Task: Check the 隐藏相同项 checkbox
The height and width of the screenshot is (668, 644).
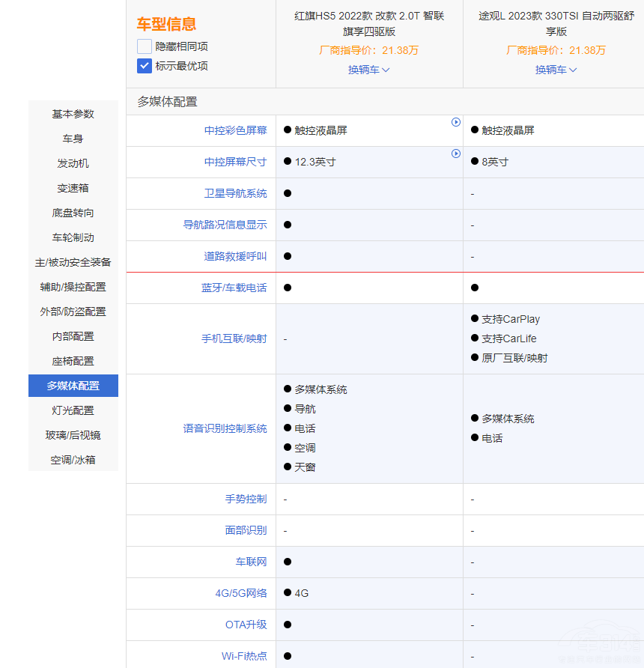Action: (x=145, y=46)
